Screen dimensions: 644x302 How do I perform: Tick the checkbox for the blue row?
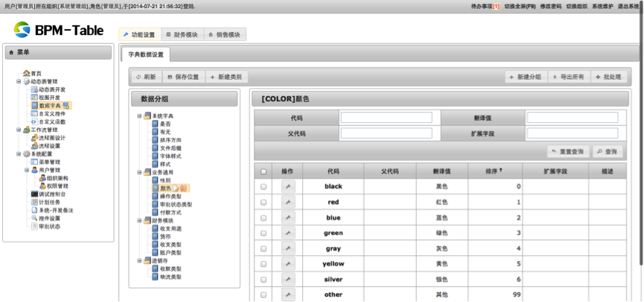[x=264, y=218]
